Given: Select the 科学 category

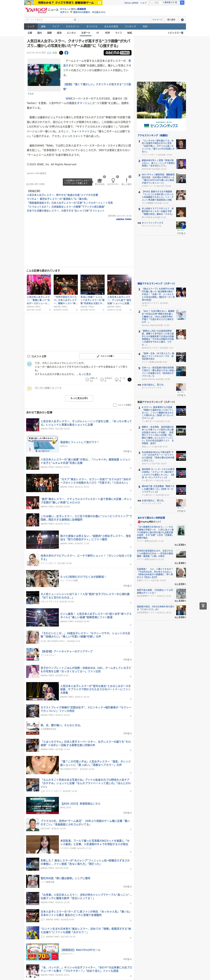Looking at the screenshot, I should point(107,33).
